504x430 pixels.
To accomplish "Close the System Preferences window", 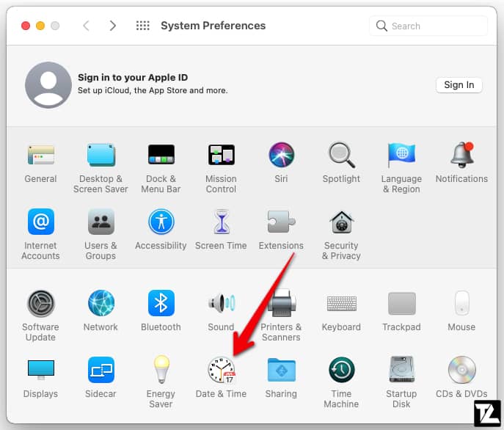I will tap(26, 26).
